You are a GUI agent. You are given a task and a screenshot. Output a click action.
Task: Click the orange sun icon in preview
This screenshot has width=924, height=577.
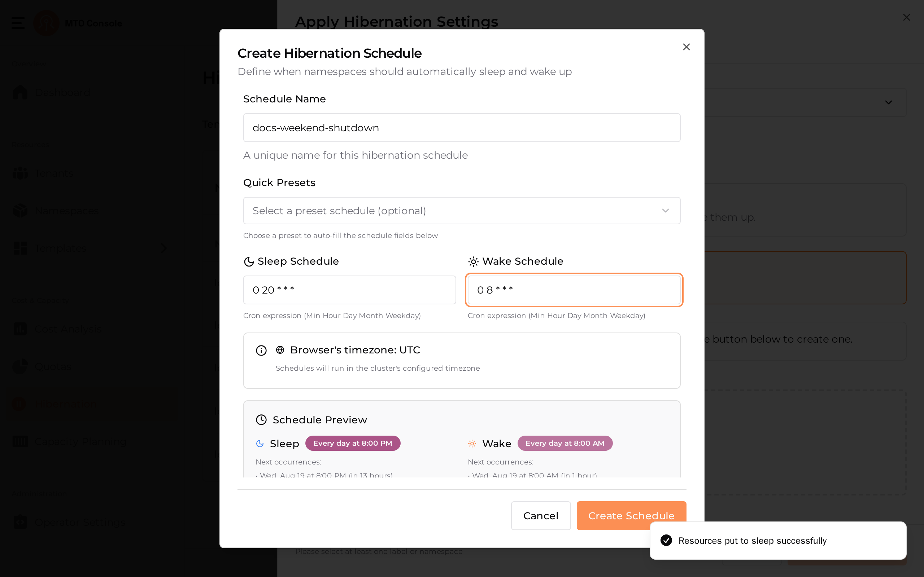pyautogui.click(x=472, y=444)
